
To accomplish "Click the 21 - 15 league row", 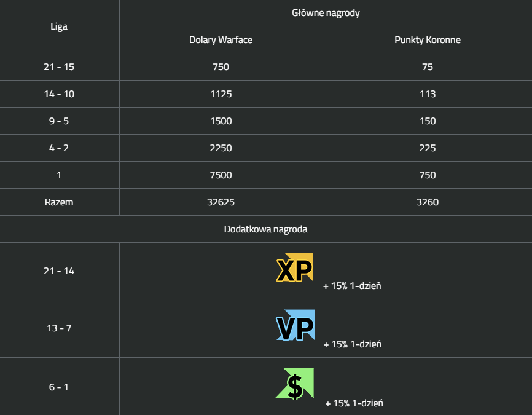I will click(266, 67).
